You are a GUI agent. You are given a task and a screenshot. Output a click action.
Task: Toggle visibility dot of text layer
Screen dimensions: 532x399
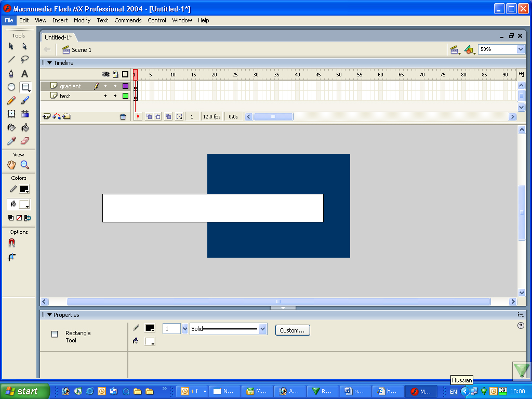pos(105,96)
